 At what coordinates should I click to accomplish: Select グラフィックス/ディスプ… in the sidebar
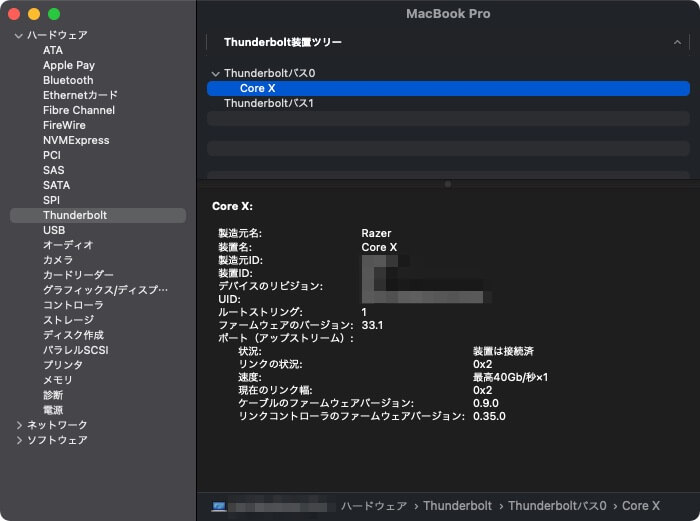click(105, 290)
